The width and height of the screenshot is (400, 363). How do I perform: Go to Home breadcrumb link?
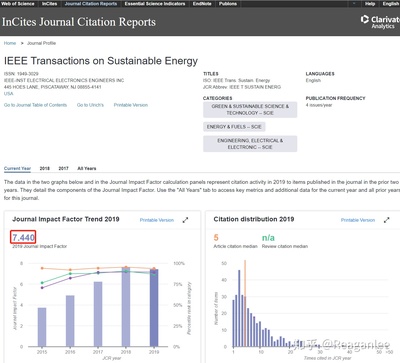tap(10, 43)
